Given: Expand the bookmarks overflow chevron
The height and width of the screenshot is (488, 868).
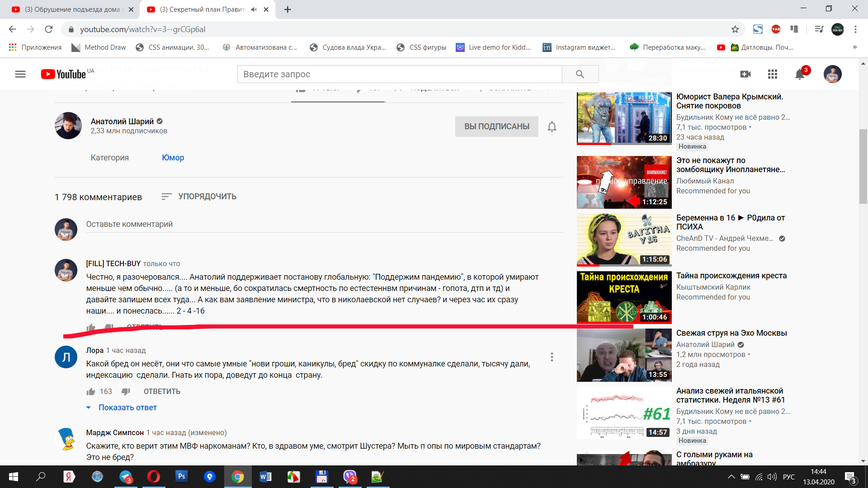Looking at the screenshot, I should 854,47.
